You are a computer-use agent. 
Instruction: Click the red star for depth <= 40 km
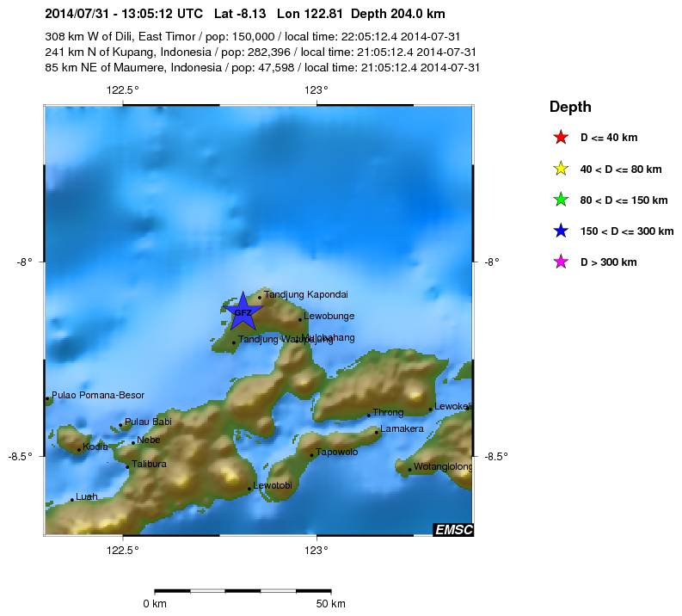click(x=561, y=138)
